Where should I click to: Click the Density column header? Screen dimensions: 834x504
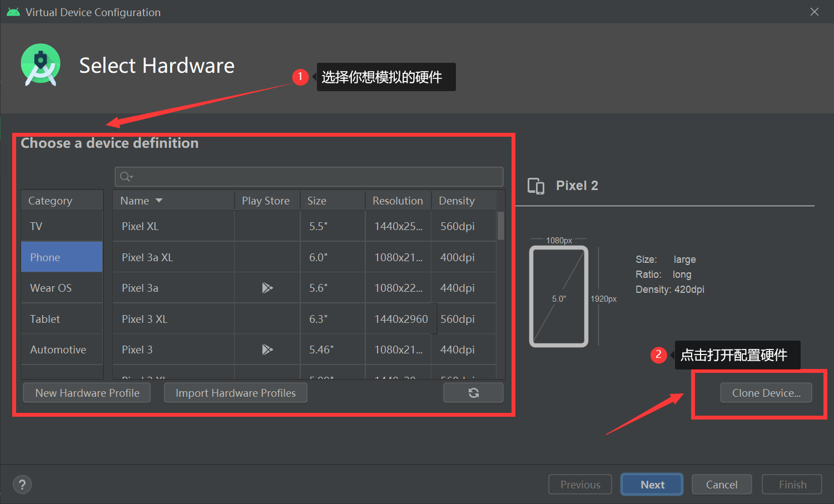tap(464, 201)
